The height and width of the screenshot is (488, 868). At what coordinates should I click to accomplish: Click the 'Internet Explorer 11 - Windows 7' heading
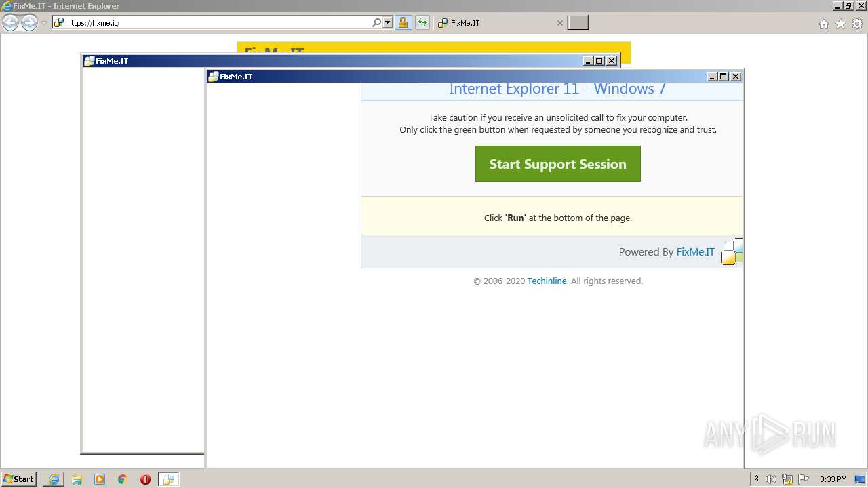click(557, 89)
